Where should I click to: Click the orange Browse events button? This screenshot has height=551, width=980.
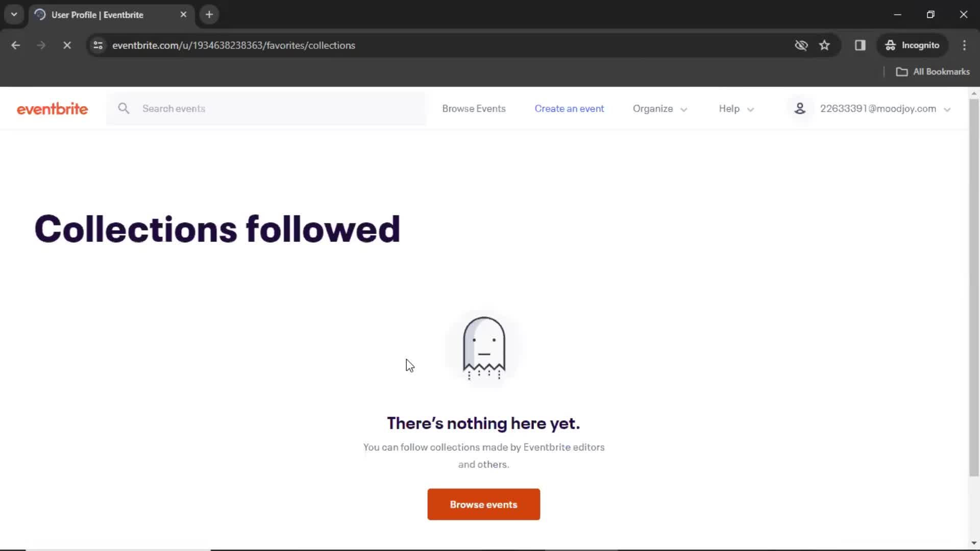[483, 504]
